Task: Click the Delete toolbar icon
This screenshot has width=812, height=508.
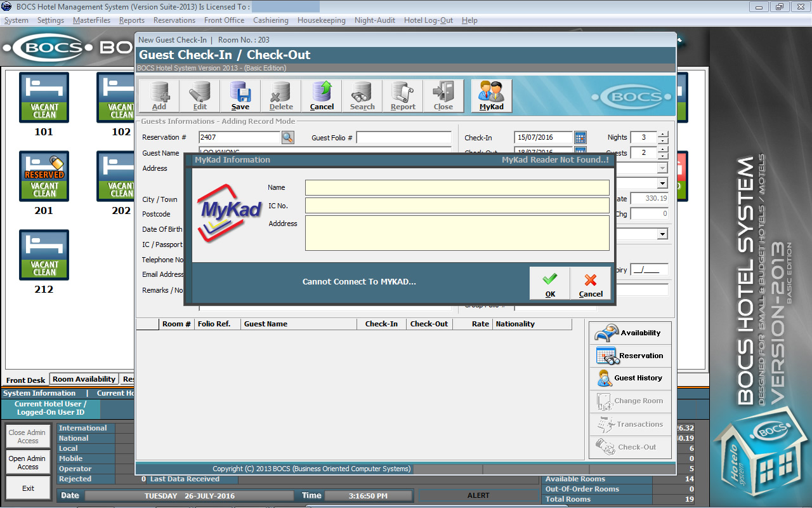Action: [x=281, y=97]
